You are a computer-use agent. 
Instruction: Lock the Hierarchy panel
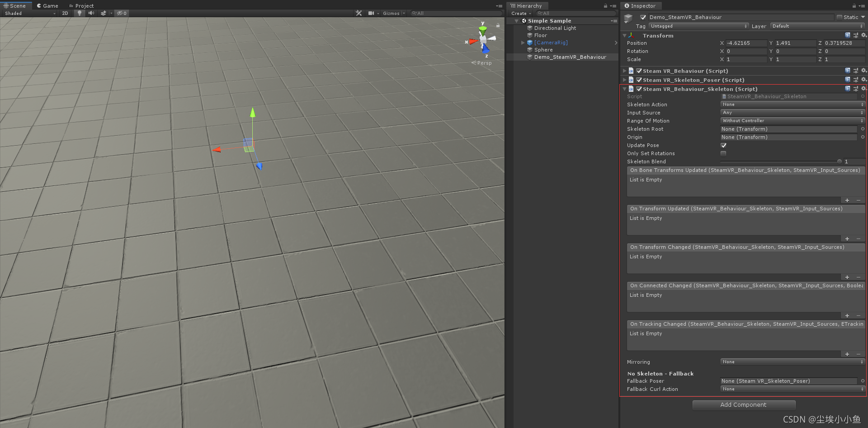pyautogui.click(x=605, y=6)
